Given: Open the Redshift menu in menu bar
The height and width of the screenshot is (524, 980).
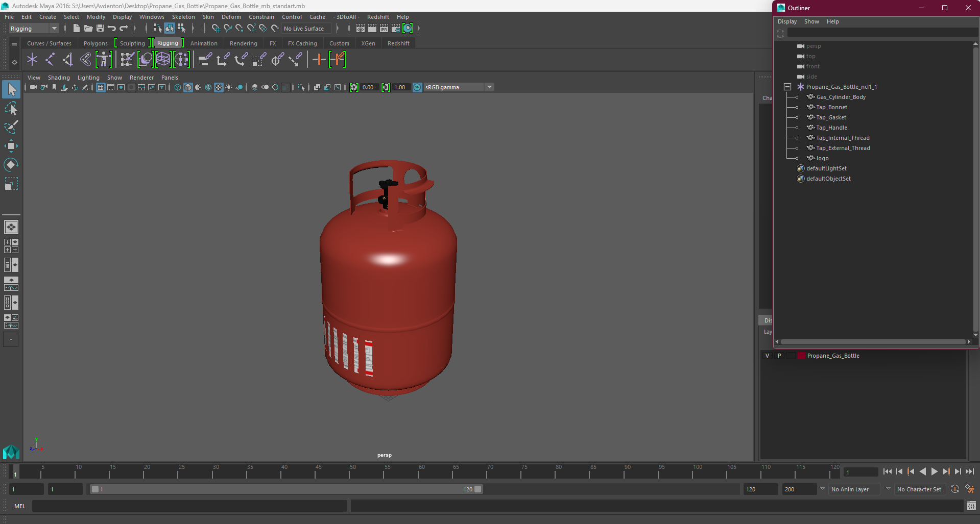Looking at the screenshot, I should point(378,17).
